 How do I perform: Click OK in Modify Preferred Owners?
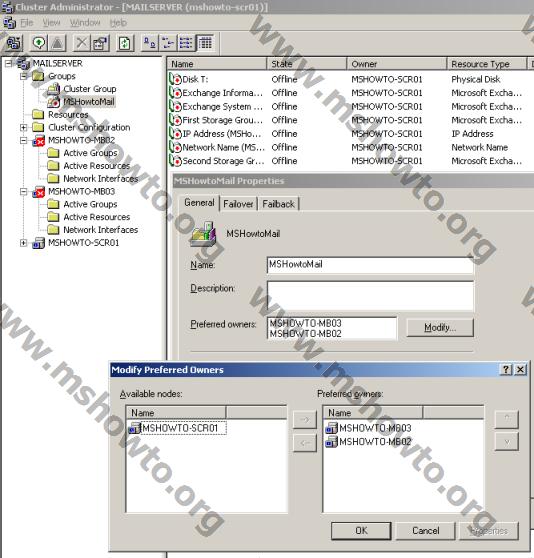[x=361, y=531]
